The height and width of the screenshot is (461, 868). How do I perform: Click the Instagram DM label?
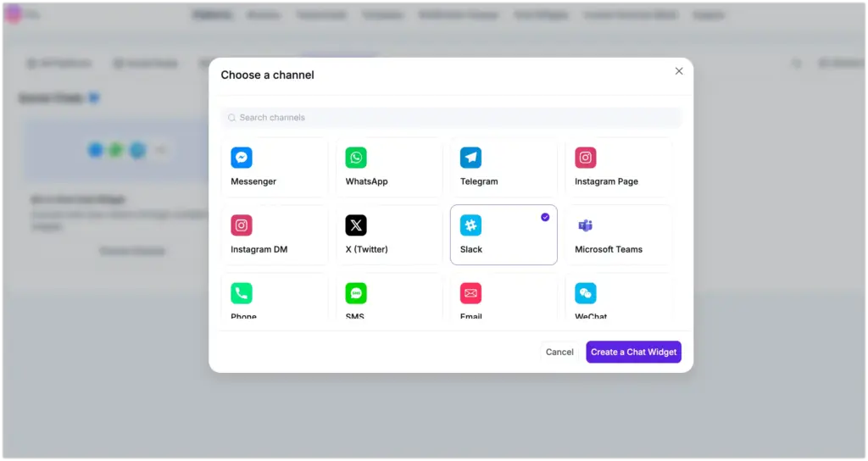click(x=259, y=250)
